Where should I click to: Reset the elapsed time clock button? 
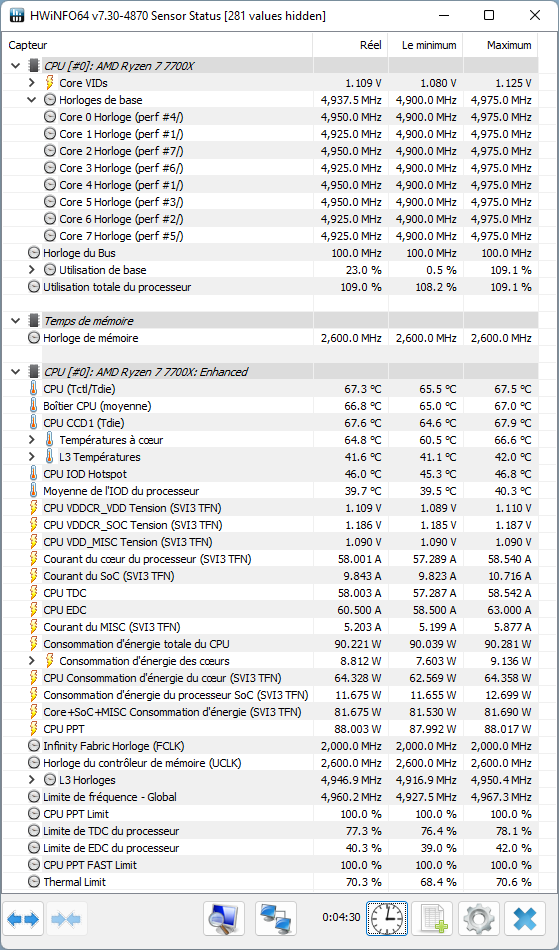(386, 919)
